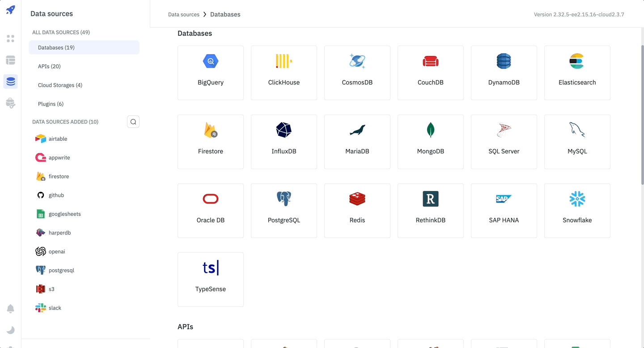Viewport: 644px width, 348px height.
Task: Click the search added data sources button
Action: click(133, 122)
